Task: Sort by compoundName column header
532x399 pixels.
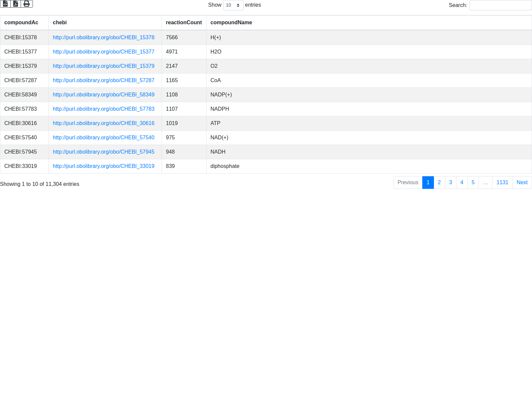Action: [231, 23]
